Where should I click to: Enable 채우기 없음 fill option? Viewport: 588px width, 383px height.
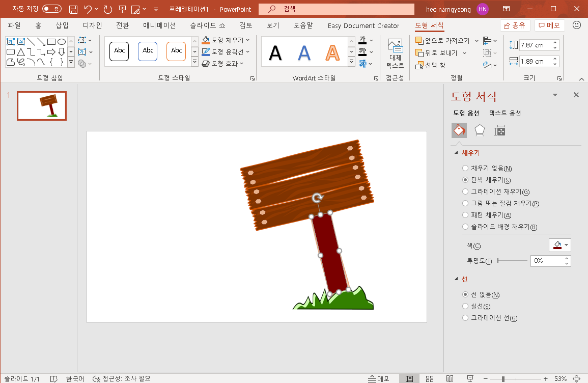465,168
